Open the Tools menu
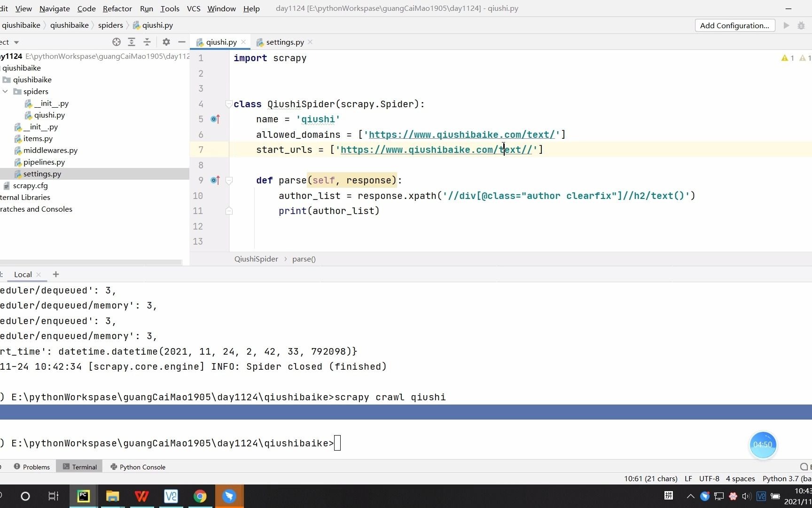 coord(170,8)
